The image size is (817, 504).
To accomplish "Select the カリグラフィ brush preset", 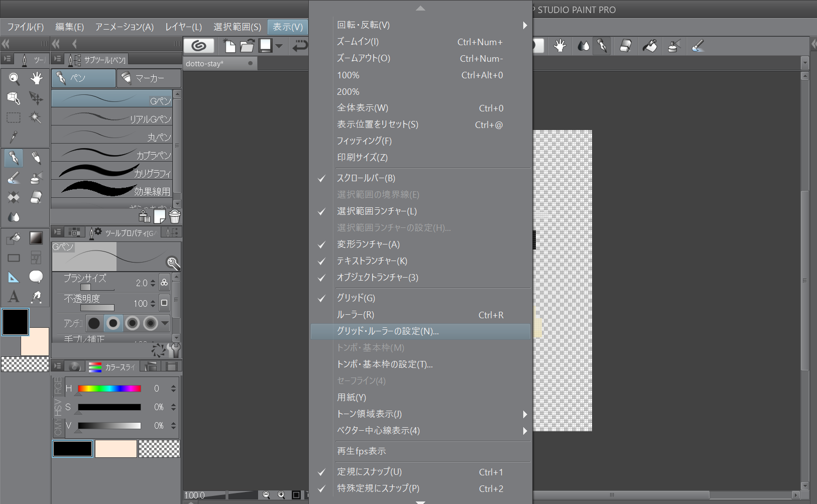I will [x=111, y=171].
